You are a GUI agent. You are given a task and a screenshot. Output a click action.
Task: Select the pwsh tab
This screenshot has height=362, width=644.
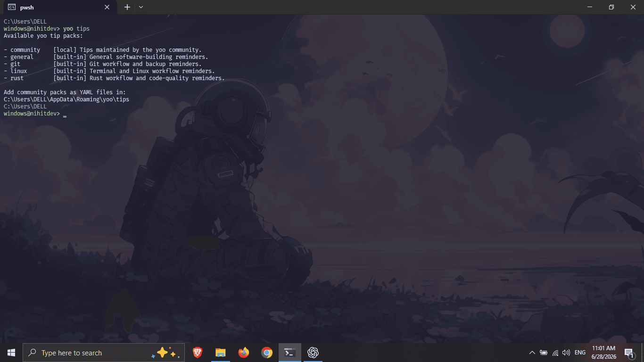pyautogui.click(x=59, y=8)
